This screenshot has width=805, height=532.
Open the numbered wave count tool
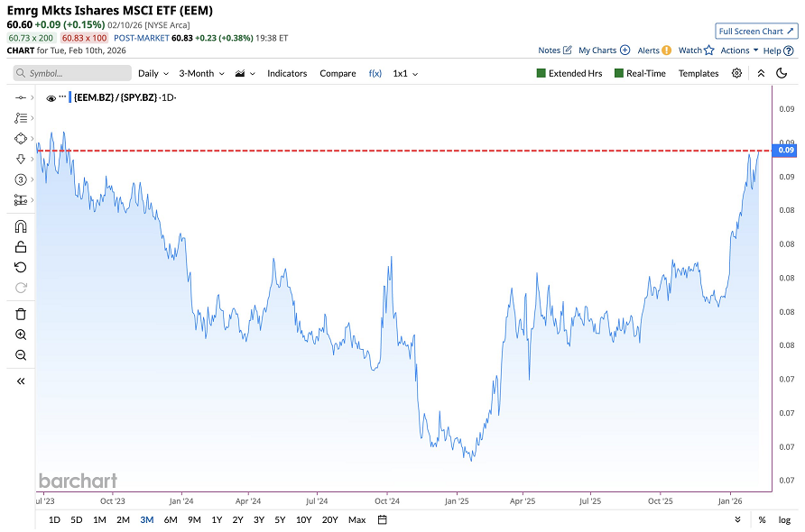(x=21, y=179)
